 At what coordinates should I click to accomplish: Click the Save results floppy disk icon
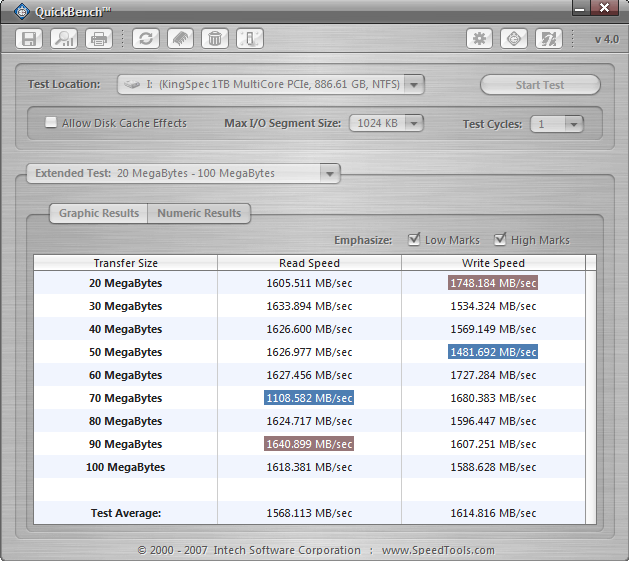pos(30,39)
